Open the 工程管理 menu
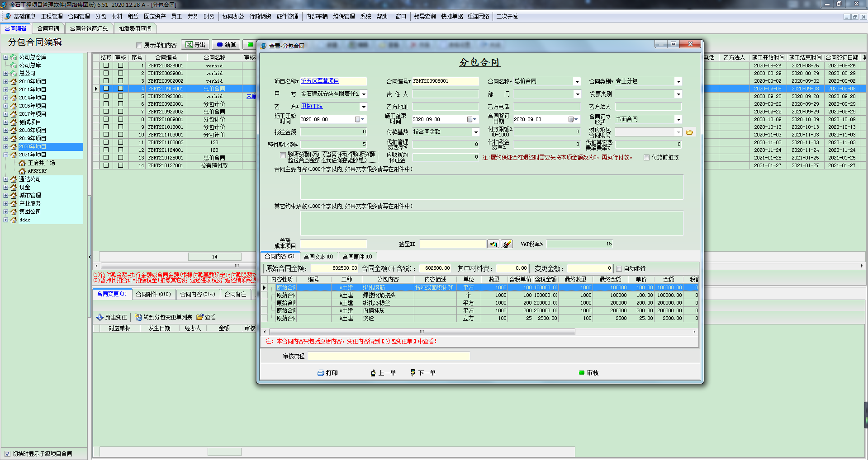 (x=52, y=16)
